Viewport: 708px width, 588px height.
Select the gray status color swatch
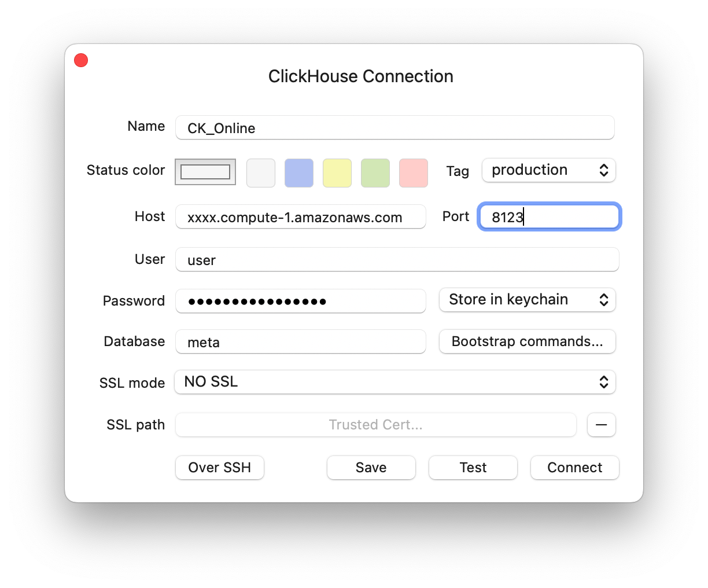(x=260, y=173)
